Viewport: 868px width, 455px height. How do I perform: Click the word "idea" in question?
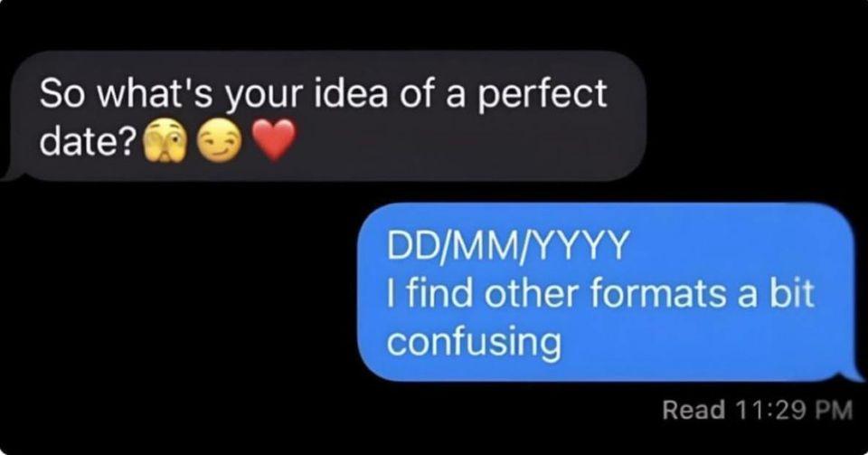point(351,92)
